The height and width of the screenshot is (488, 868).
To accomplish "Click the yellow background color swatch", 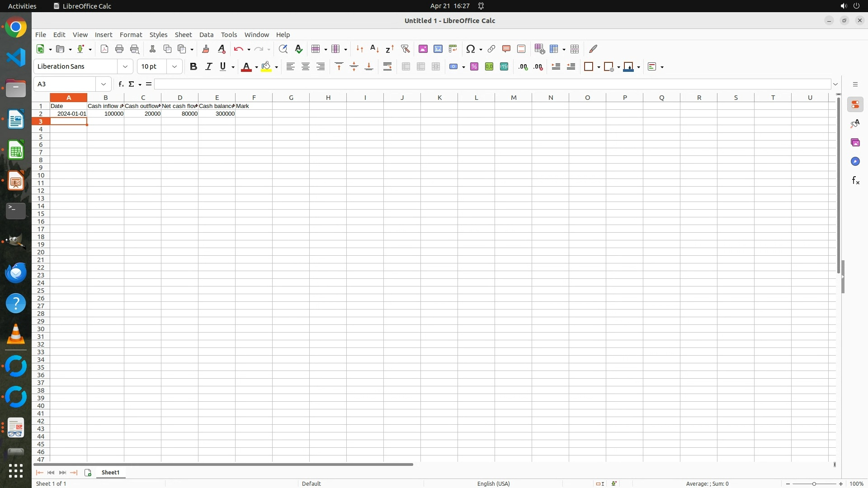I will click(266, 67).
